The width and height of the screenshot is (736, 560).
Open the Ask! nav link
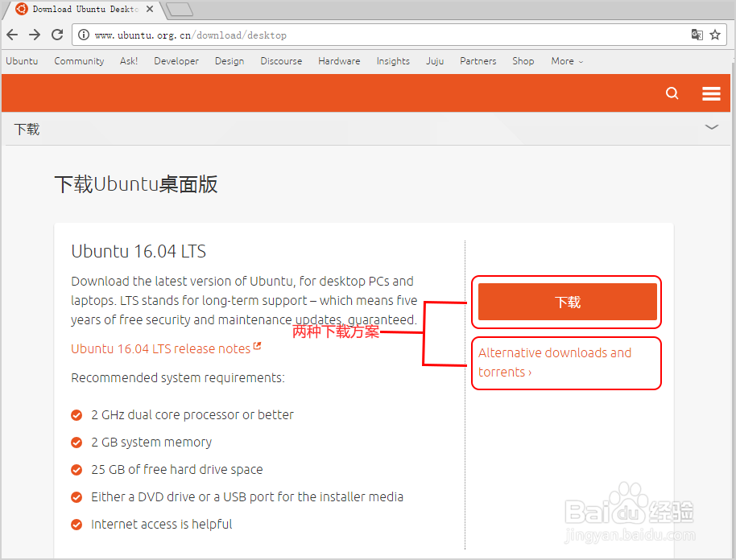click(129, 61)
